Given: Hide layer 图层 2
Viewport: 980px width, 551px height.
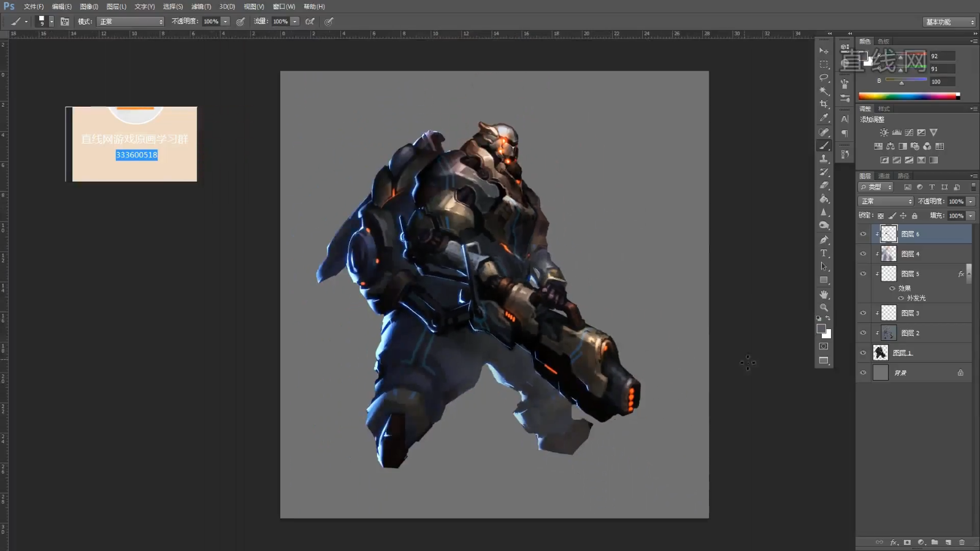Looking at the screenshot, I should [863, 333].
